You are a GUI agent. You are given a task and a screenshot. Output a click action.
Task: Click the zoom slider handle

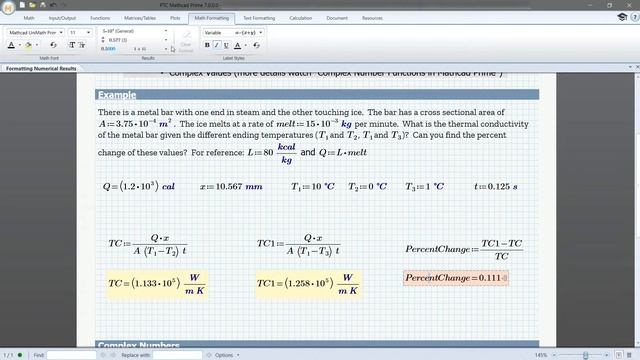pyautogui.click(x=585, y=355)
